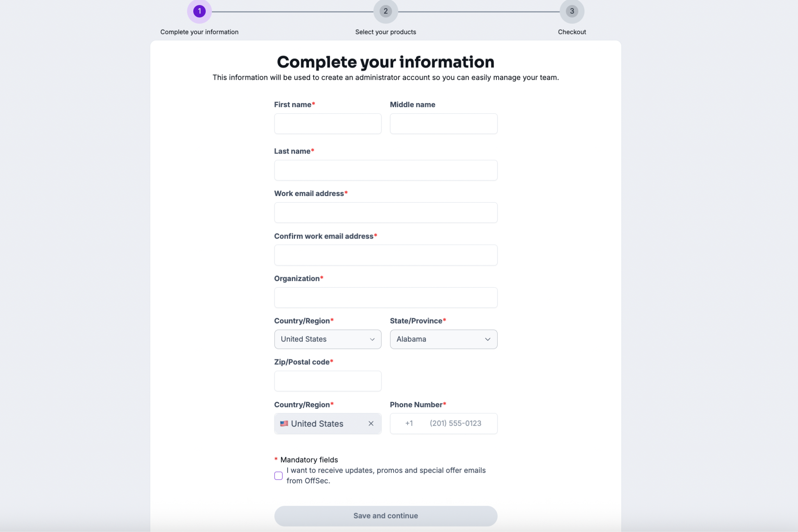This screenshot has width=798, height=532.
Task: Click step 2 circle for product selection
Action: (x=385, y=11)
